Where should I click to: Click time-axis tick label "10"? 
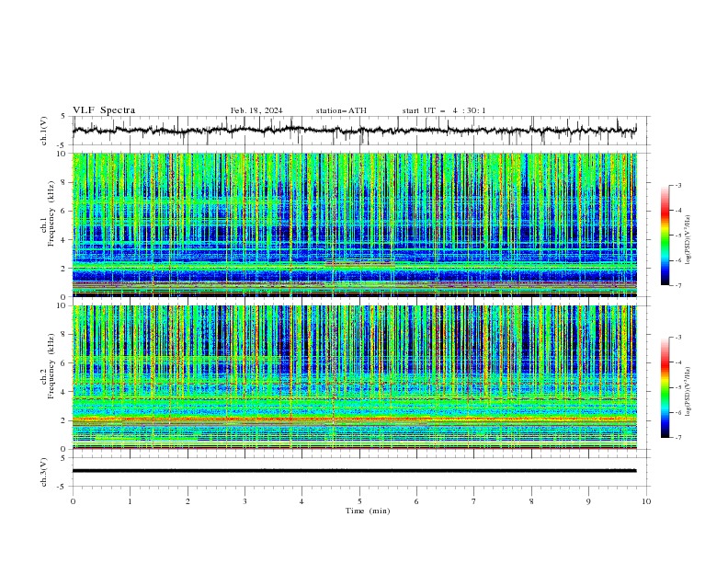coord(646,501)
